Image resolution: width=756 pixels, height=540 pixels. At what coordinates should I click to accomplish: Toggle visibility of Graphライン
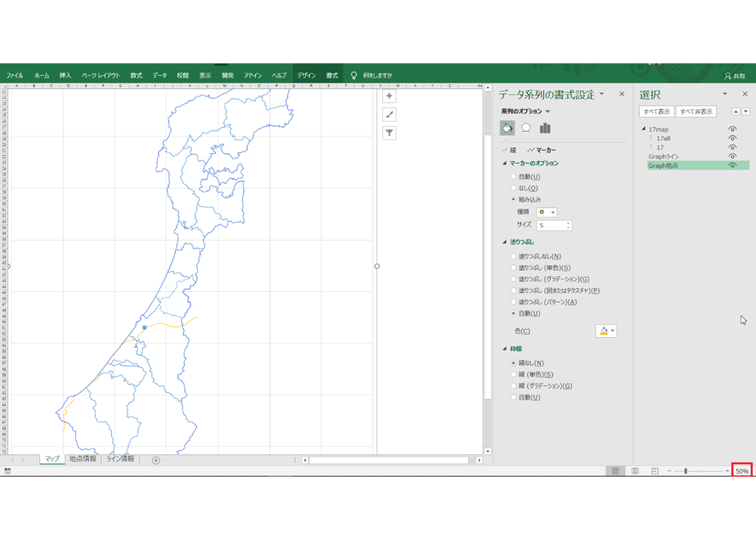point(732,157)
